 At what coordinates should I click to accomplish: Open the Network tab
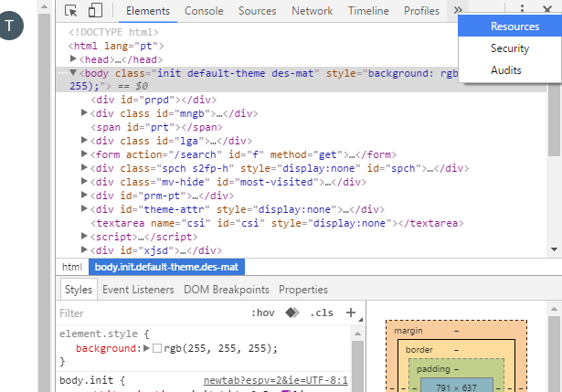tap(313, 11)
